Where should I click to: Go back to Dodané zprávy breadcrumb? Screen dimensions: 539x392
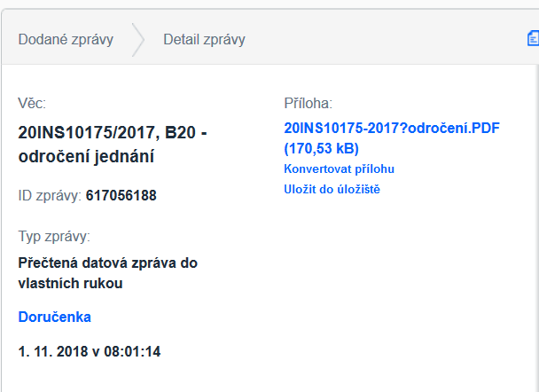pyautogui.click(x=66, y=40)
